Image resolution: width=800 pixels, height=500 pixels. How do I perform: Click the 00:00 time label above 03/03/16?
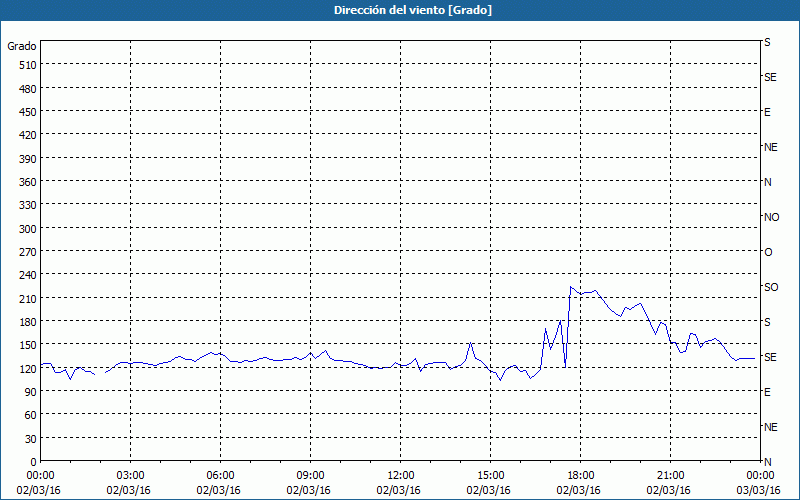tap(760, 476)
